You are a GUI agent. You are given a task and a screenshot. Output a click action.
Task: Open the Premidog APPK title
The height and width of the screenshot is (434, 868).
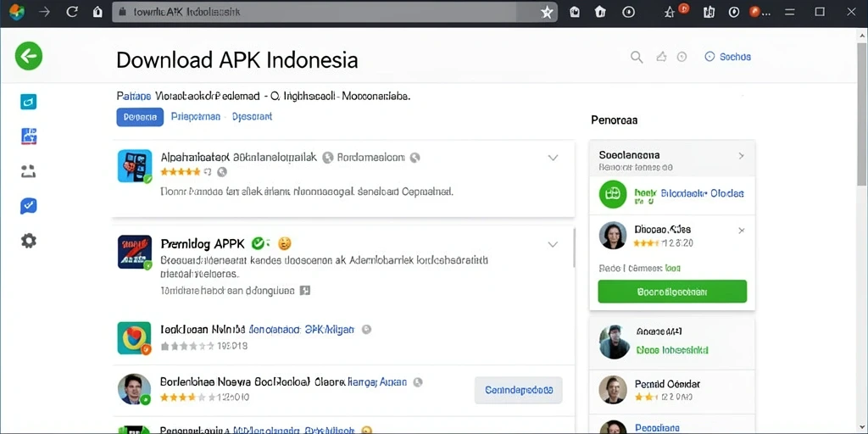pos(203,243)
